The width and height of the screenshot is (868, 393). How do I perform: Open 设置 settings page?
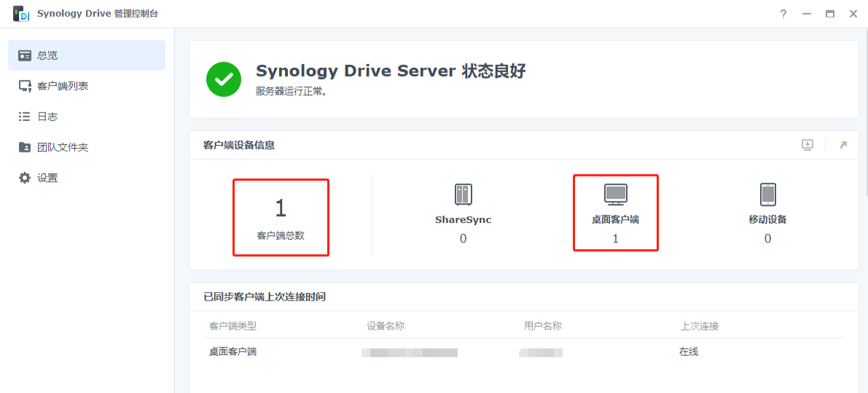87,178
